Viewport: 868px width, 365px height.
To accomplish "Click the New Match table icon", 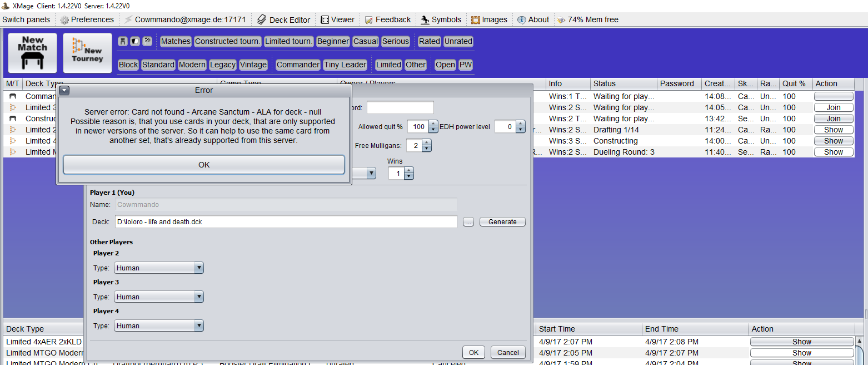I will coord(32,53).
